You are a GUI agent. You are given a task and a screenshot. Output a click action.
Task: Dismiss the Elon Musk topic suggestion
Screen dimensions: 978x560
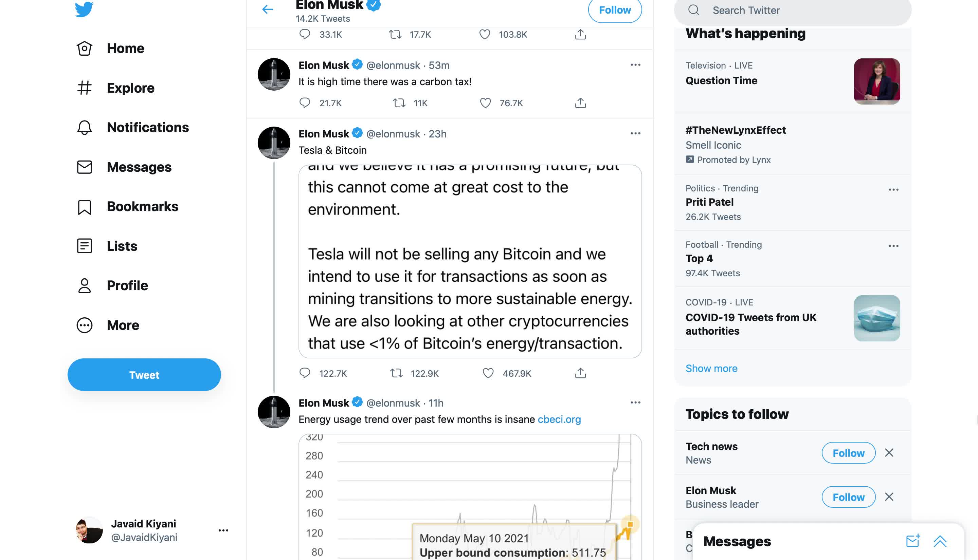click(889, 497)
